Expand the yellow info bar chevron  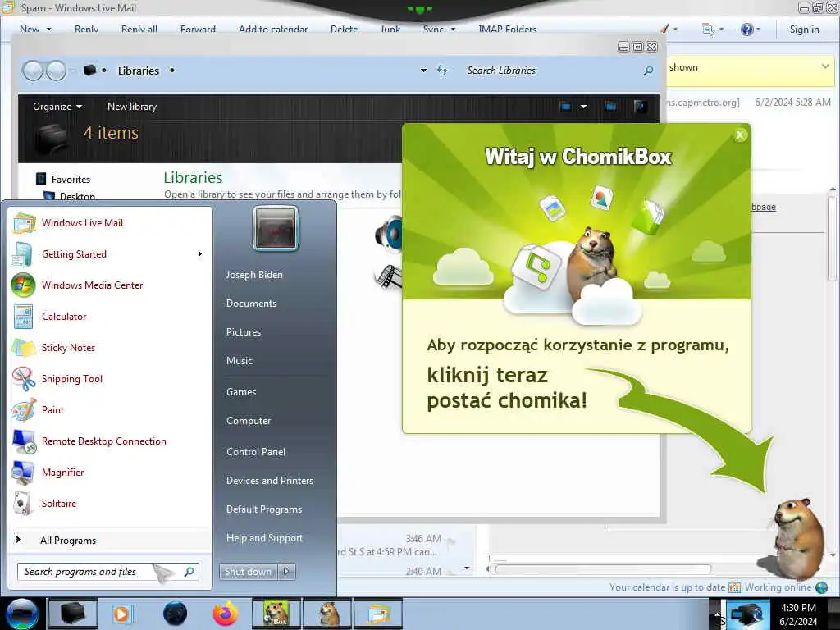(x=825, y=66)
